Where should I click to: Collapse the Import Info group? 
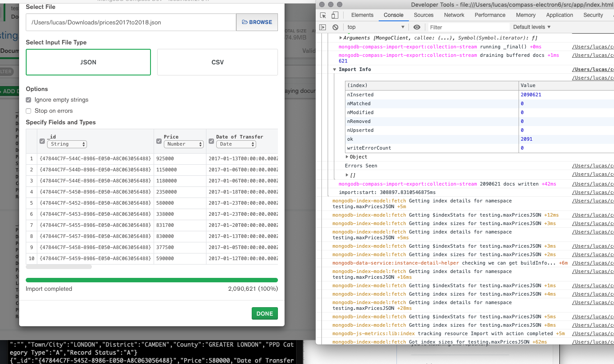pyautogui.click(x=335, y=70)
